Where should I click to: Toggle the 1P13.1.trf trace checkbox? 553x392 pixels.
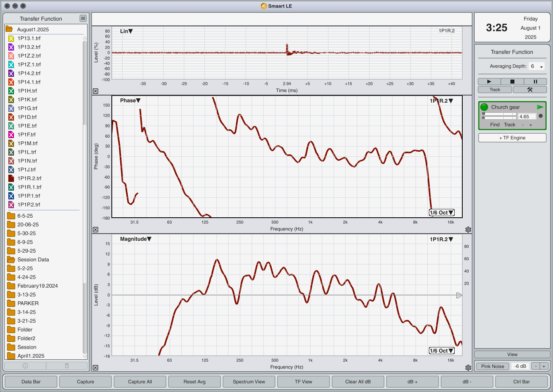tap(11, 38)
